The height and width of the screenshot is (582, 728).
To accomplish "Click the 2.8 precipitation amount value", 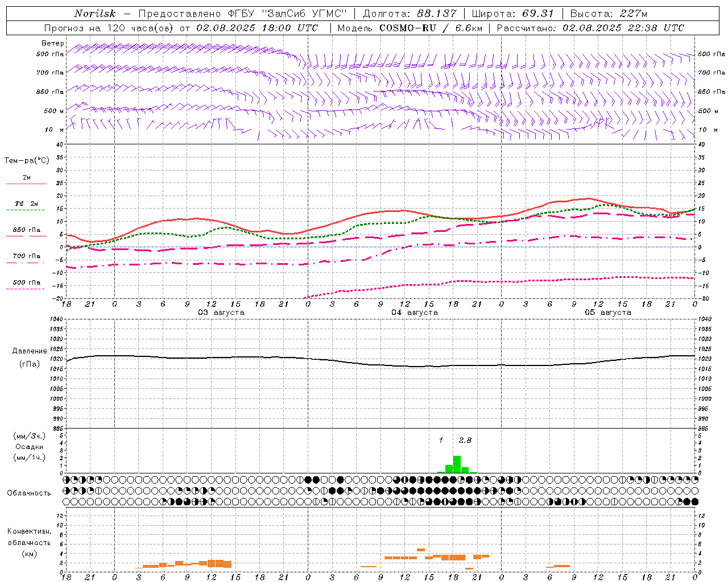I will (465, 440).
